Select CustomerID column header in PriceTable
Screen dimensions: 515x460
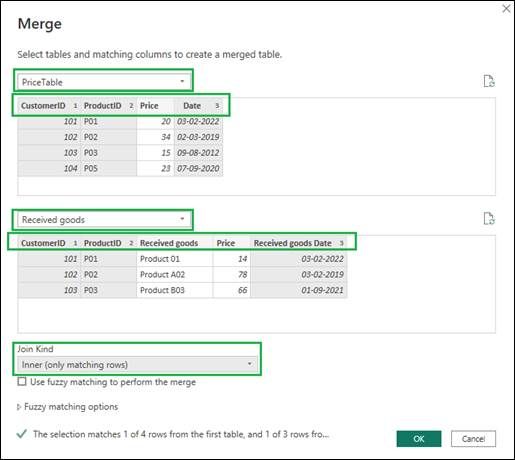tap(49, 106)
